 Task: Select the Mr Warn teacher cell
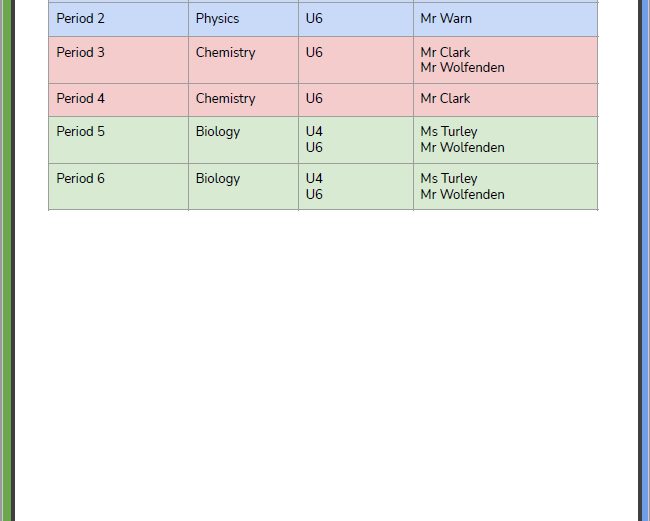(x=446, y=19)
